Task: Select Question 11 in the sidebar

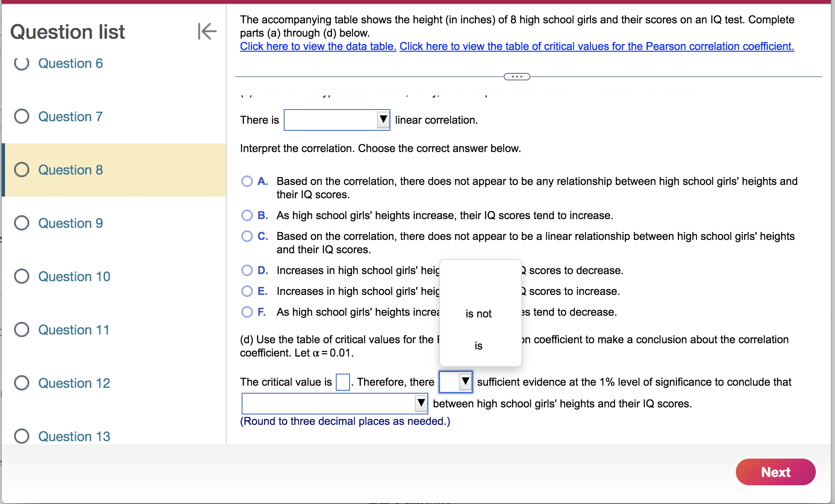Action: coord(73,329)
